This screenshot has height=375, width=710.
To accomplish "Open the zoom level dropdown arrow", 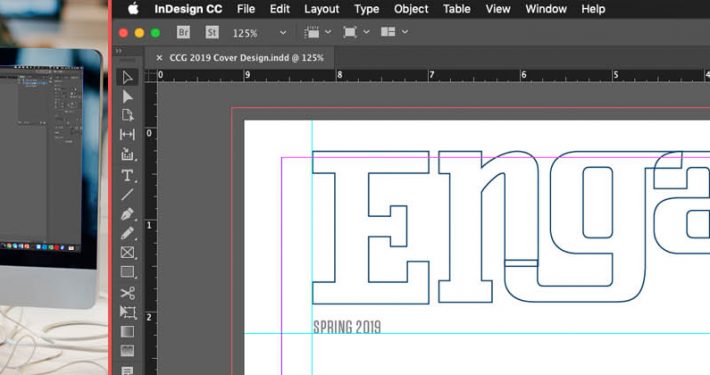I will click(x=283, y=33).
